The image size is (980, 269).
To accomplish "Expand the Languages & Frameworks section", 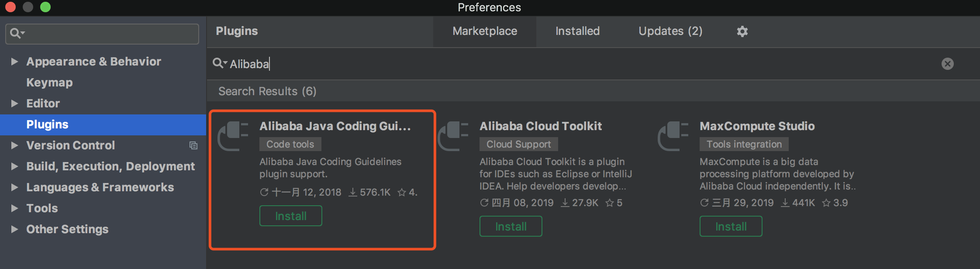I will click(x=14, y=187).
